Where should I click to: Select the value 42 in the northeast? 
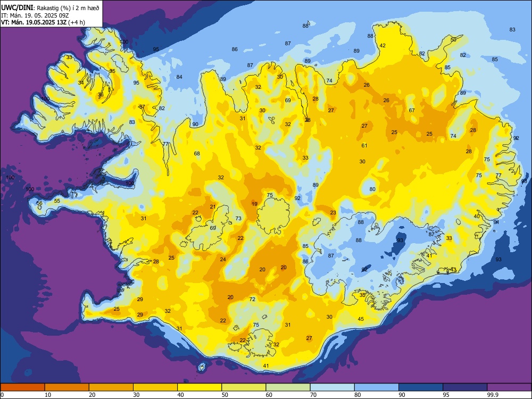pyautogui.click(x=383, y=45)
